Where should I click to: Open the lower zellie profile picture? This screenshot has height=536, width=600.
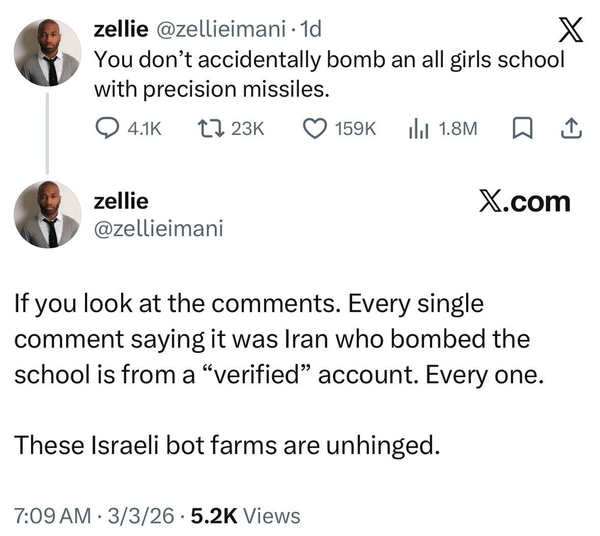(48, 214)
